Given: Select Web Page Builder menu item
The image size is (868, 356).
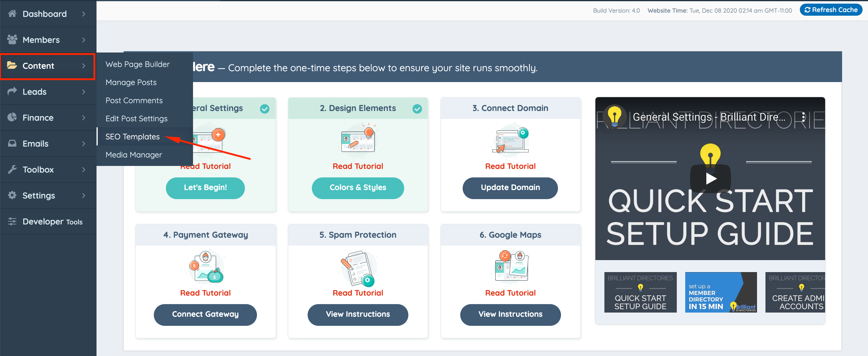Looking at the screenshot, I should point(138,64).
